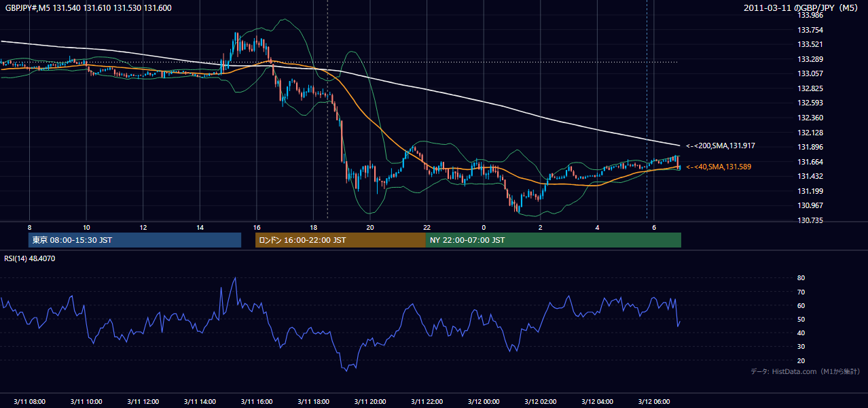The height and width of the screenshot is (408, 868).
Task: Click the 3/11 10:00 bottom time label
Action: 86,401
